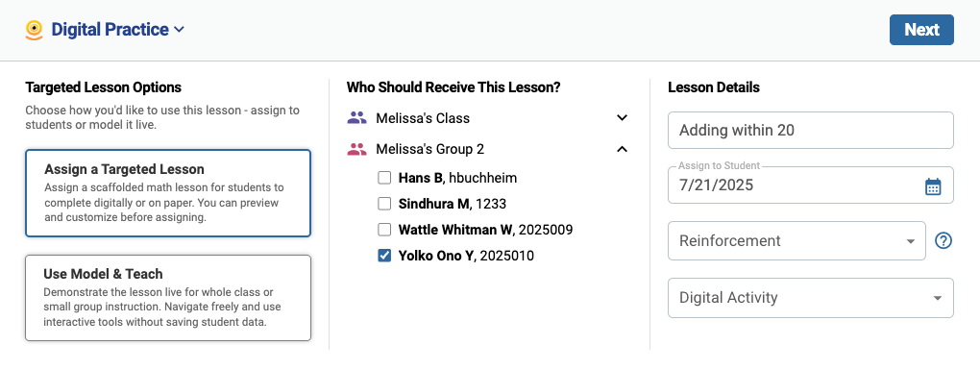Click the Next button

921,30
